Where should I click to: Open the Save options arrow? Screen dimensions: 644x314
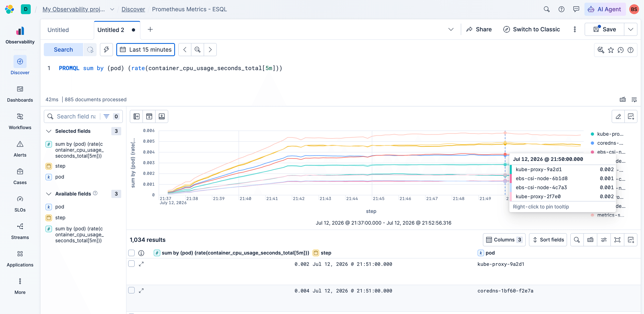point(631,30)
